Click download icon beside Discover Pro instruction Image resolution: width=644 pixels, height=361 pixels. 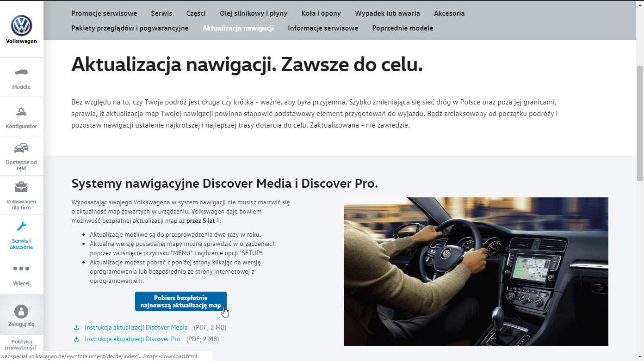click(76, 339)
